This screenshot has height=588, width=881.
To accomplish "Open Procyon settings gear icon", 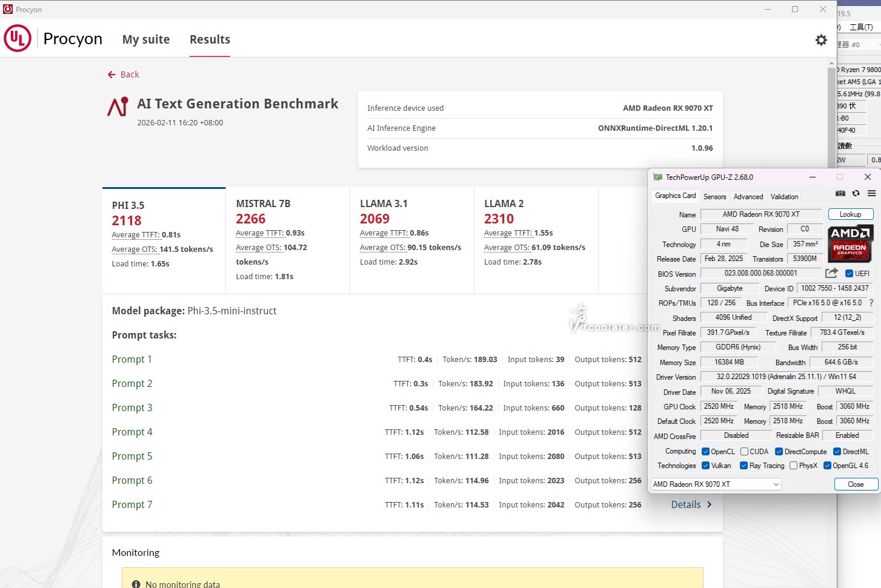I will click(821, 40).
